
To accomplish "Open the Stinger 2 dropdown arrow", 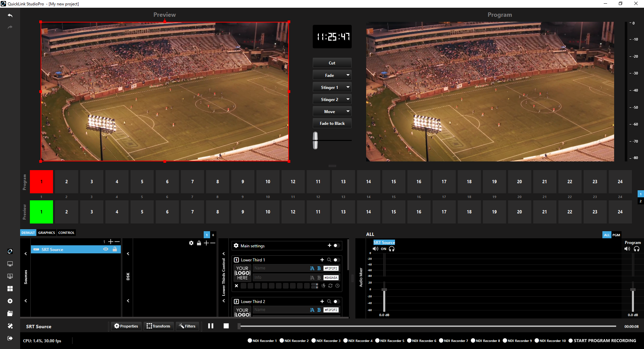I will point(348,99).
